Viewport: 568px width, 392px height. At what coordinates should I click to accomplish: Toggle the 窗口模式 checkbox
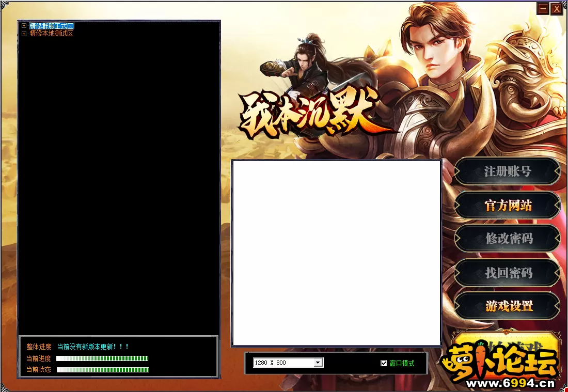(384, 363)
